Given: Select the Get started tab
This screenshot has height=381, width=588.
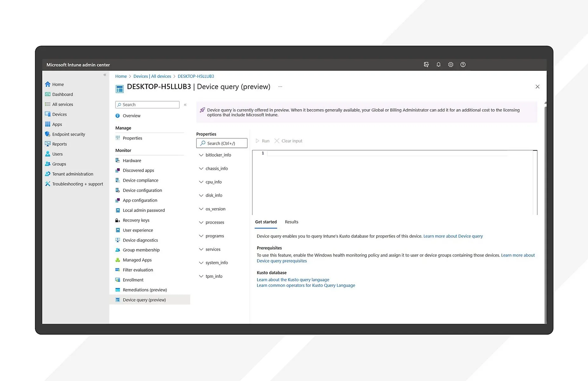Looking at the screenshot, I should (x=266, y=222).
